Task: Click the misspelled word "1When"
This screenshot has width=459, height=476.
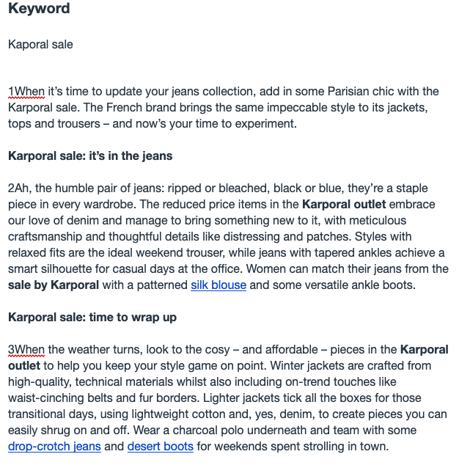Action: [26, 92]
